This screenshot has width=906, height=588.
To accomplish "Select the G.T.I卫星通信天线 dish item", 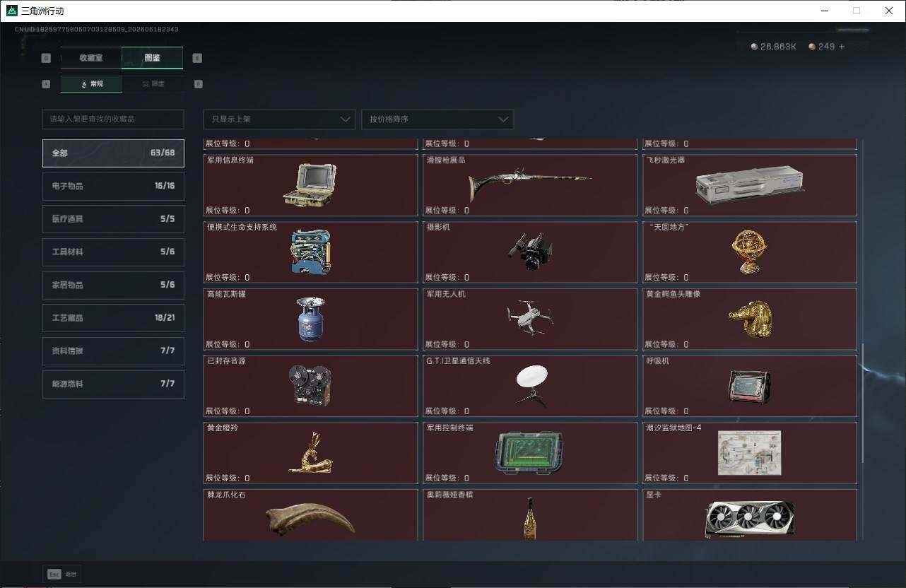I will pos(530,386).
